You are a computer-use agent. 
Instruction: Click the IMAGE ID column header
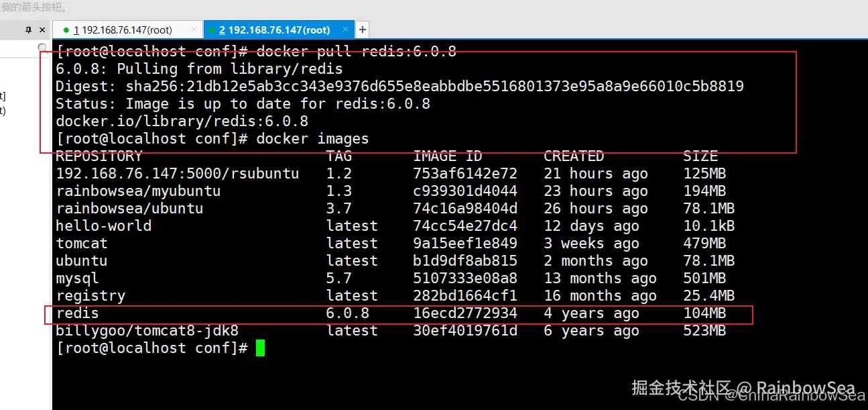tap(448, 156)
